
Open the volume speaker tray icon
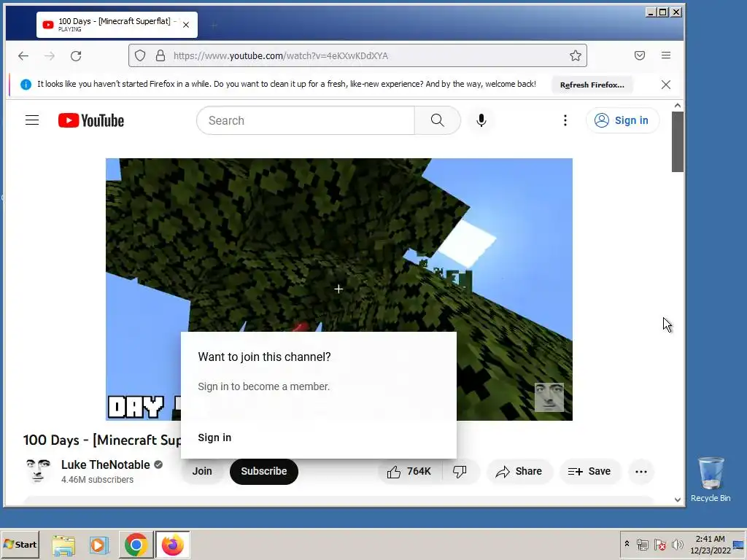(x=677, y=544)
